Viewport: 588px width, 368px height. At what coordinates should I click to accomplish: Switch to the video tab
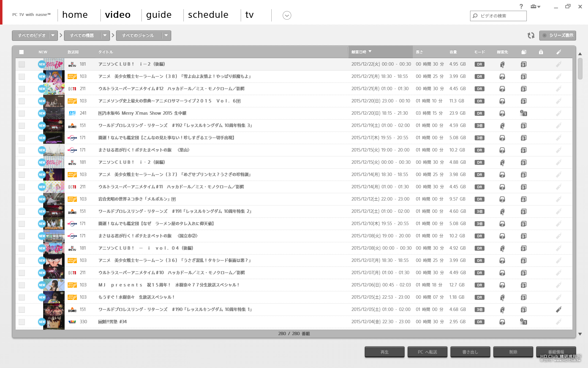118,15
